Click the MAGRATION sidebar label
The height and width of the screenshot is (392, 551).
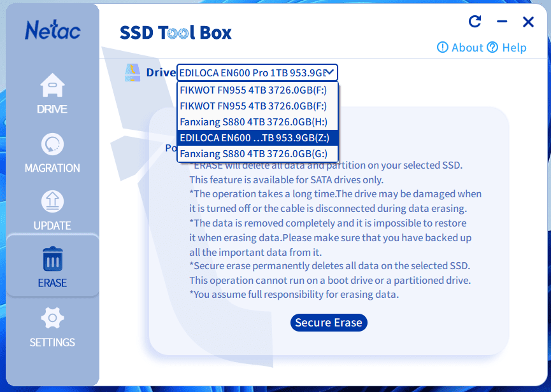[x=52, y=168]
